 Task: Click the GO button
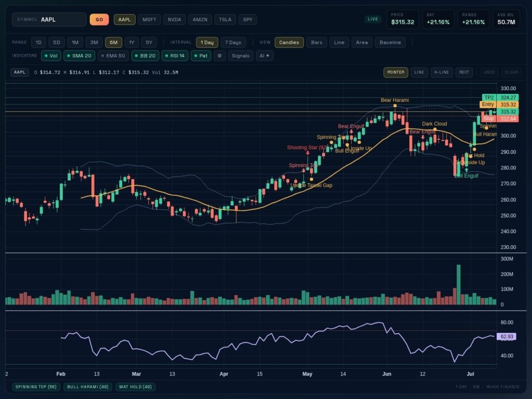pos(99,20)
